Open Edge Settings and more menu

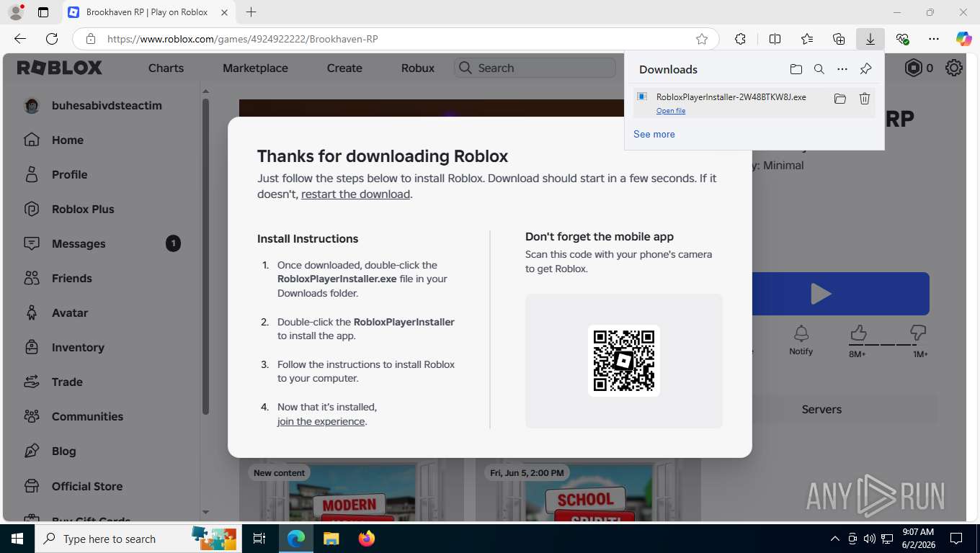tap(934, 39)
